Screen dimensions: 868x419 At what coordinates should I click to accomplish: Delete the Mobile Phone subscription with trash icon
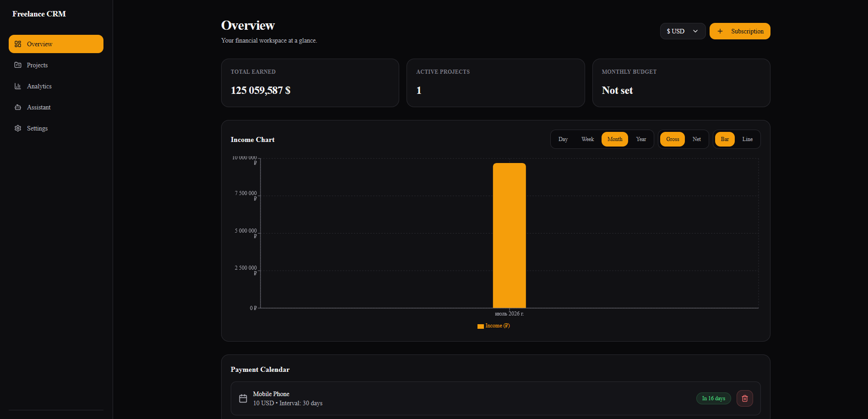pyautogui.click(x=744, y=398)
